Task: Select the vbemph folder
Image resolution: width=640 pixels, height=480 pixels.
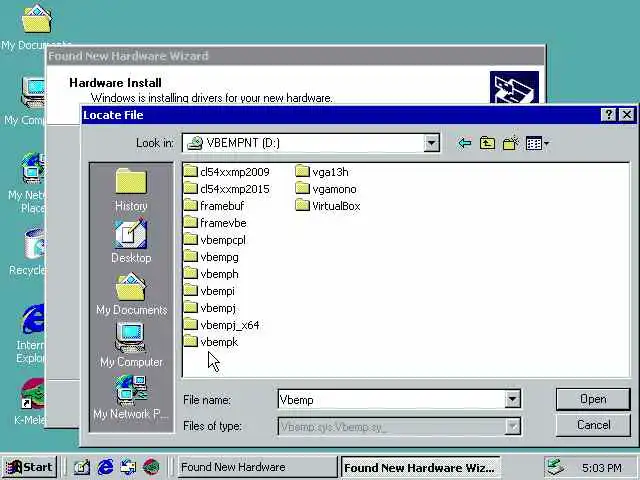Action: click(x=211, y=274)
